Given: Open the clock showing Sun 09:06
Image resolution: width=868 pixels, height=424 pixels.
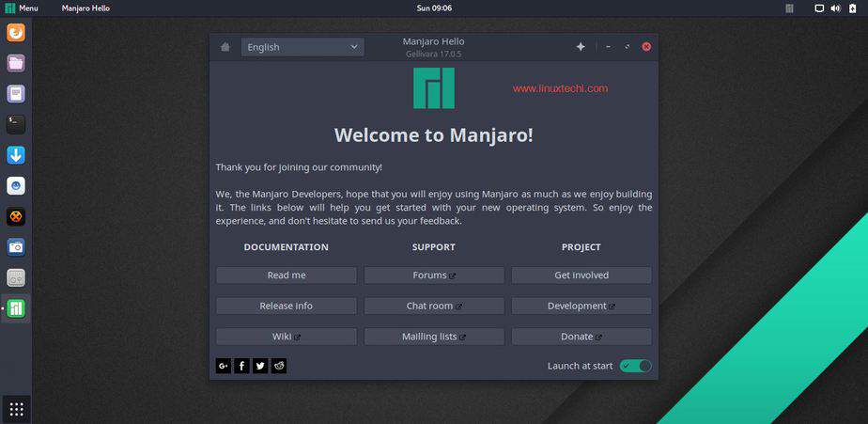Looking at the screenshot, I should [x=434, y=8].
